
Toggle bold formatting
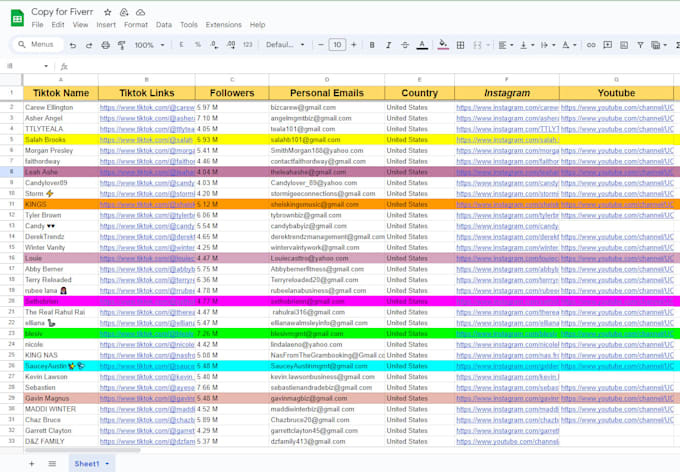(x=372, y=45)
